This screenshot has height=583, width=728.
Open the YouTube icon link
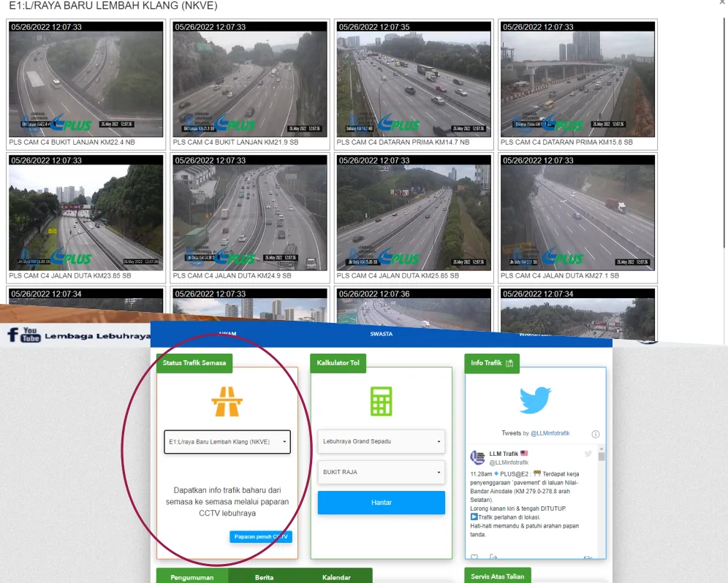pos(30,335)
